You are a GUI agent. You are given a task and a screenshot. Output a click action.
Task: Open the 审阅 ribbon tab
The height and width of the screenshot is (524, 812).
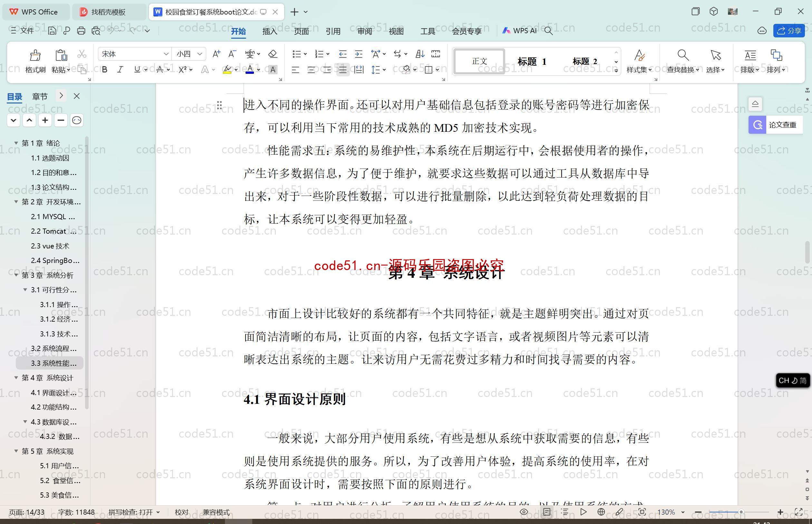(x=364, y=31)
